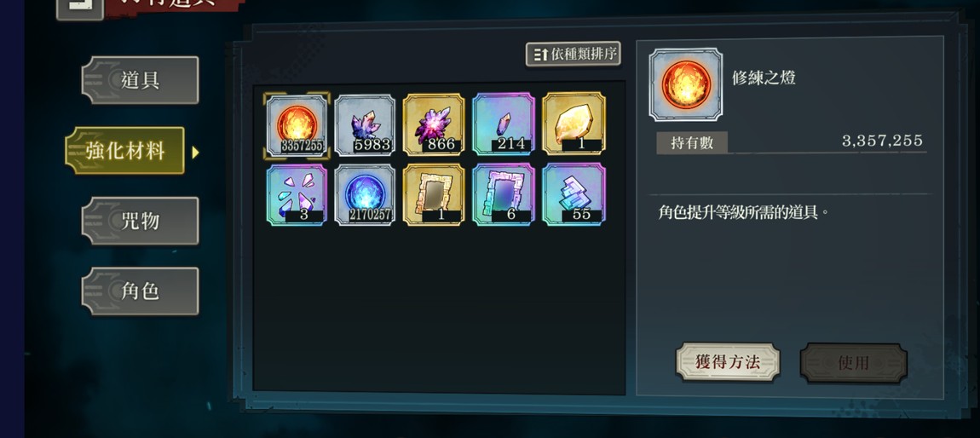Choose the pink crystal item showing 866
The width and height of the screenshot is (980, 438).
(x=434, y=124)
